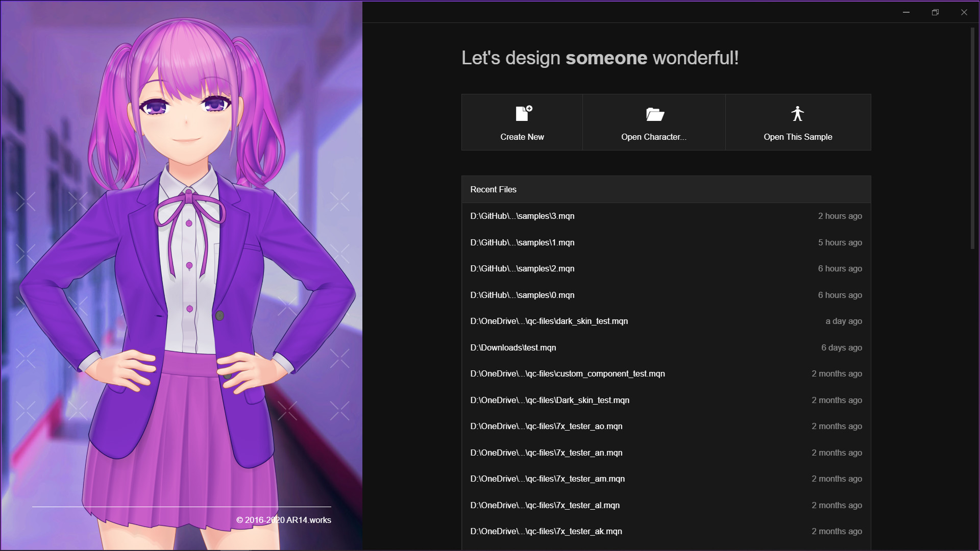Image resolution: width=980 pixels, height=551 pixels.
Task: Close the application window
Action: point(964,12)
